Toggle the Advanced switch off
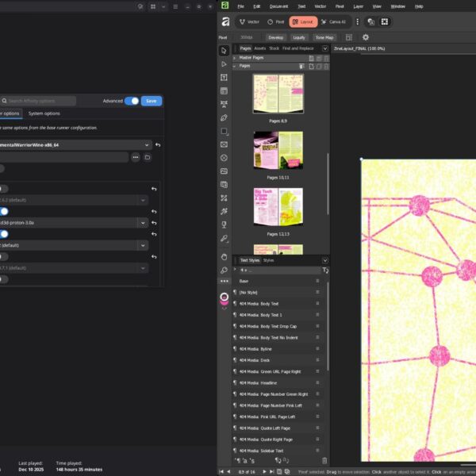 (132, 101)
